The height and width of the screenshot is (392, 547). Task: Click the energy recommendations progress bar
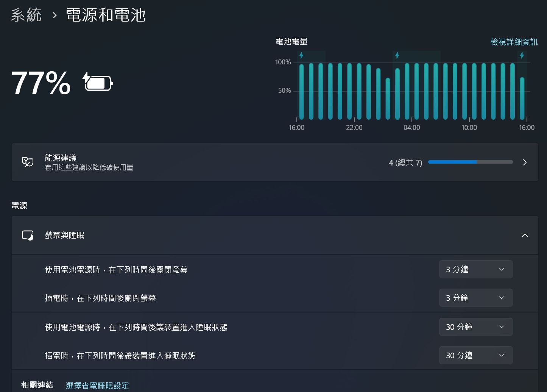(471, 162)
